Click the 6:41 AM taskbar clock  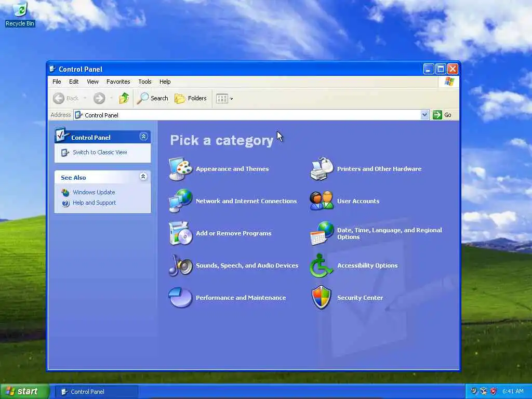[513, 391]
